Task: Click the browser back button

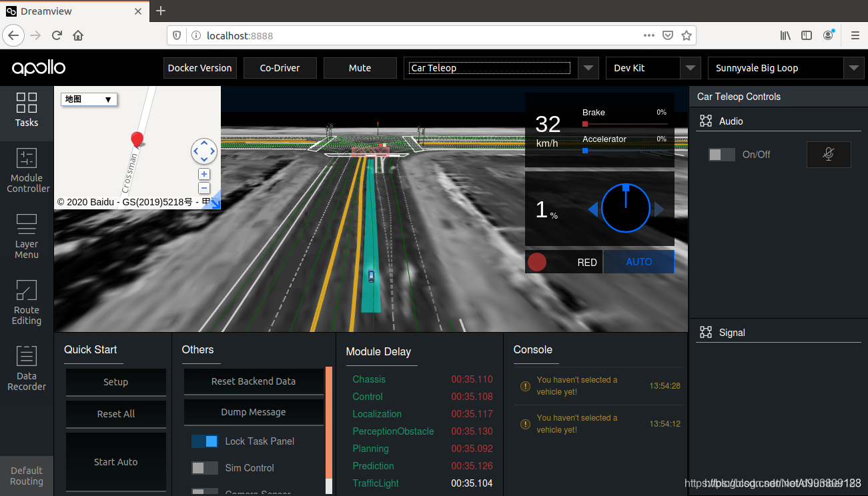Action: tap(15, 35)
